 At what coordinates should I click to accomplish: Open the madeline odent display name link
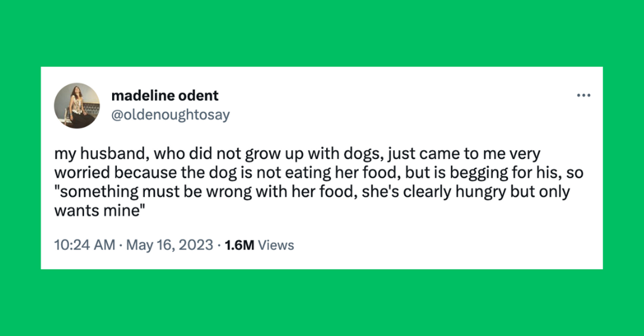pos(165,96)
